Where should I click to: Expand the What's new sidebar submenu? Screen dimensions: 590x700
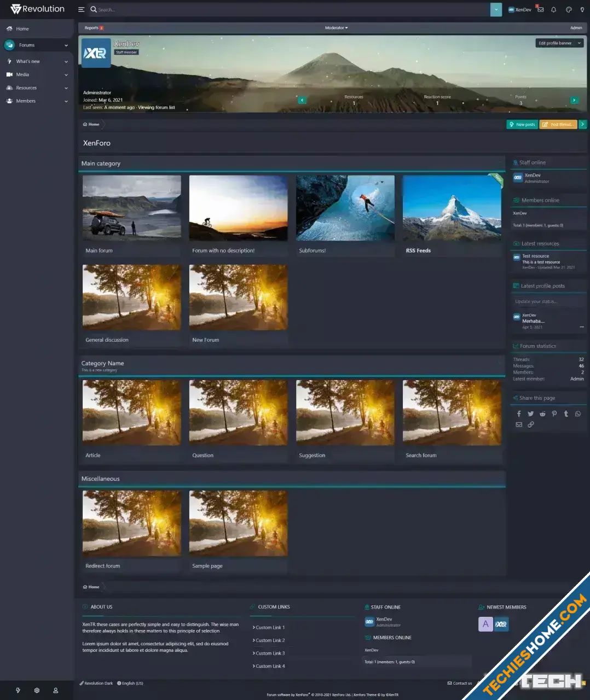(66, 62)
